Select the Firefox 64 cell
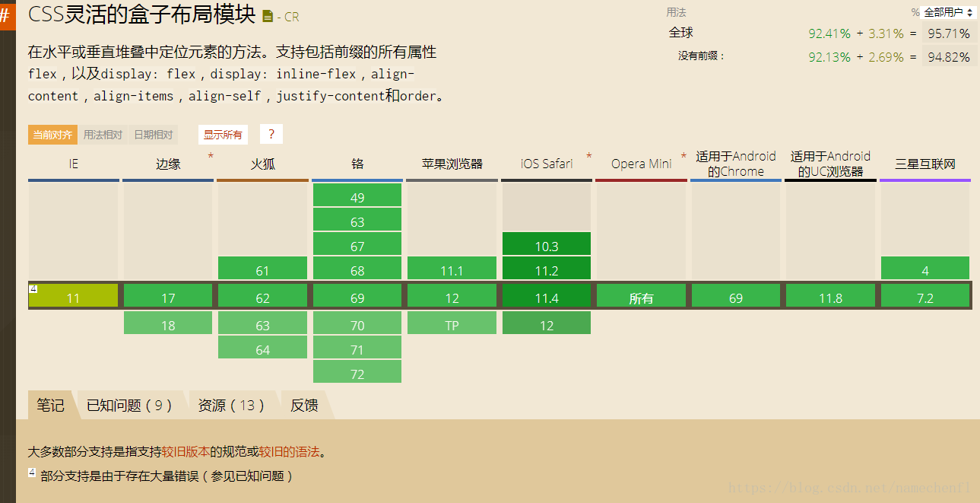 (262, 347)
